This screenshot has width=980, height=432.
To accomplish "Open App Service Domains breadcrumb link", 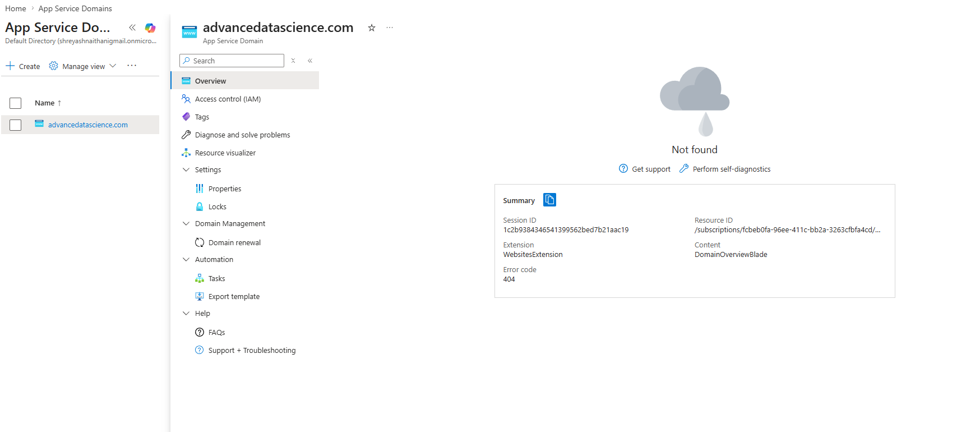I will 75,8.
